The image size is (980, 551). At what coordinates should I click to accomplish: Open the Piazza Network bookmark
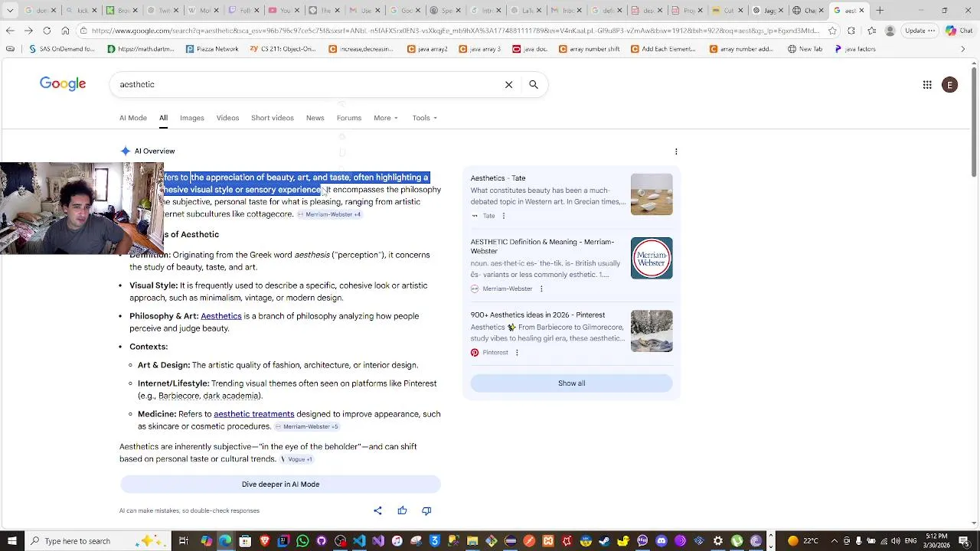click(212, 49)
